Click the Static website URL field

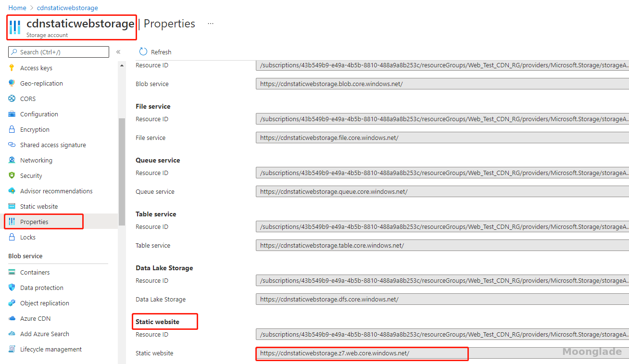tap(442, 353)
